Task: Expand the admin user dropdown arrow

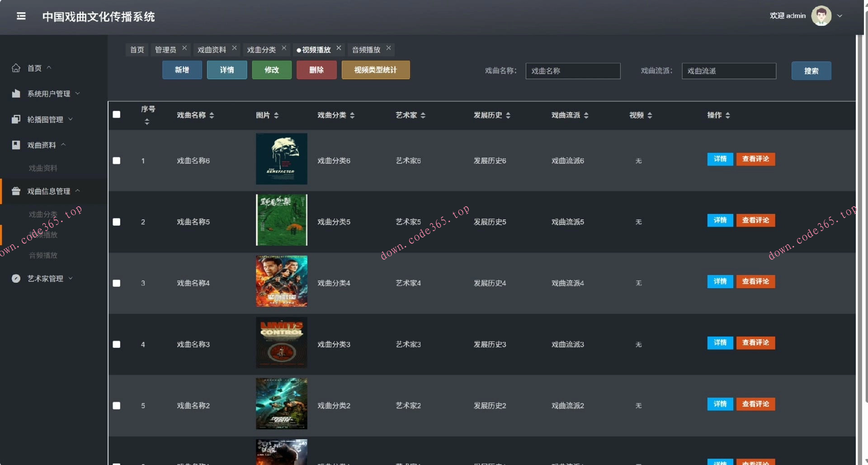Action: coord(840,16)
